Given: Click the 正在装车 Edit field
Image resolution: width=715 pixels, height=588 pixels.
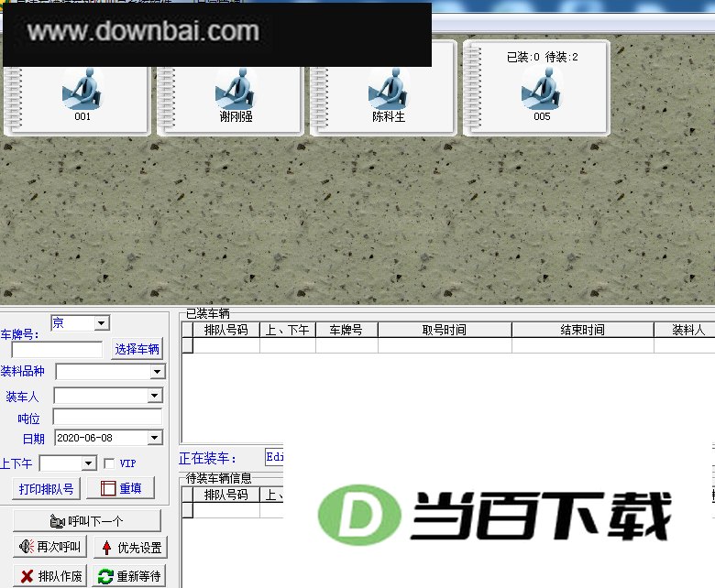Looking at the screenshot, I should (274, 457).
